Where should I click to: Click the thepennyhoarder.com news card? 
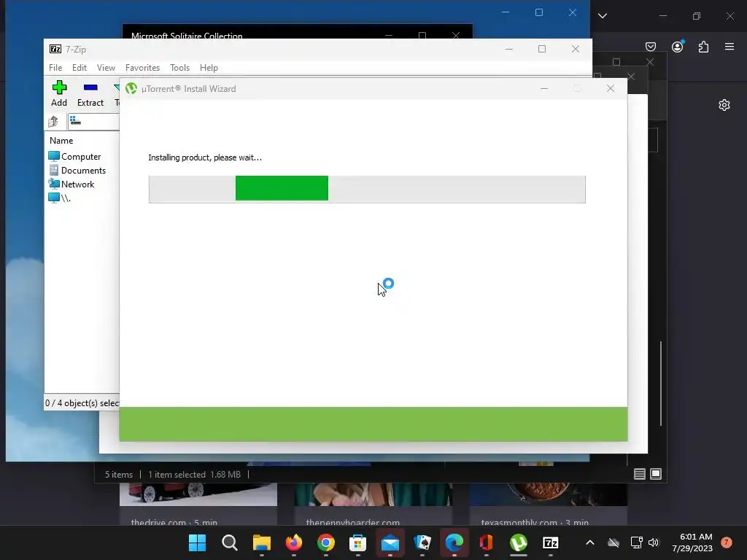[x=373, y=504]
